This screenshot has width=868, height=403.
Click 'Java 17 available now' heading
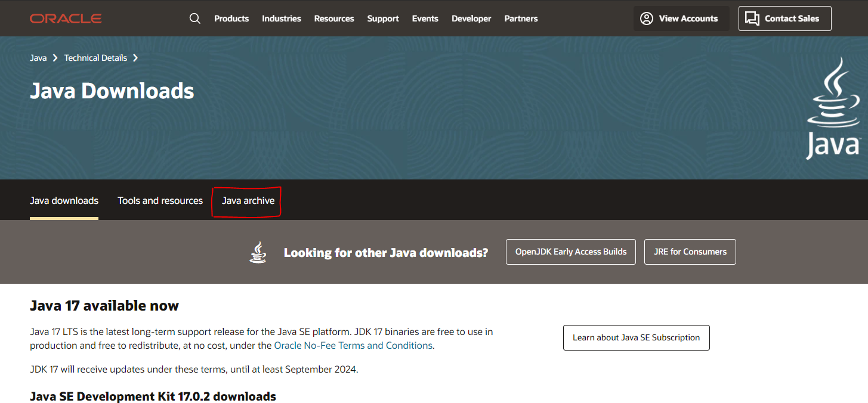pyautogui.click(x=104, y=306)
